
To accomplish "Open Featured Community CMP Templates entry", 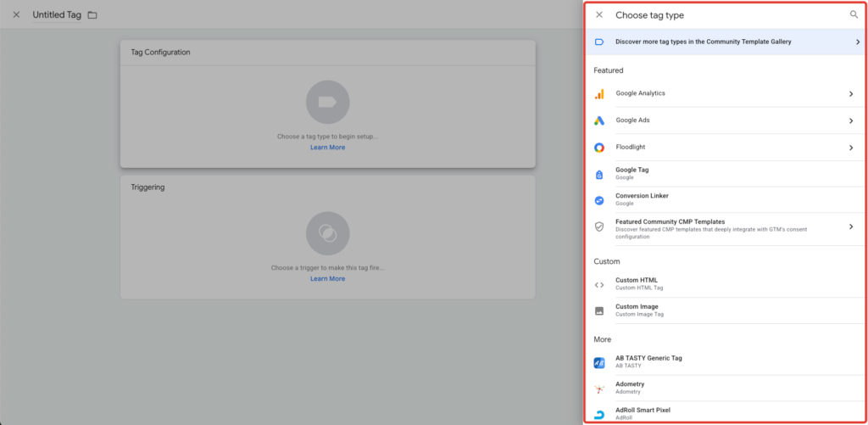I will tap(725, 229).
